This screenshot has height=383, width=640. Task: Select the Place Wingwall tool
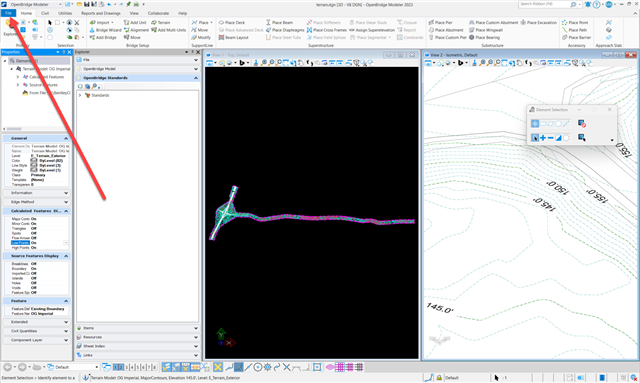click(486, 30)
